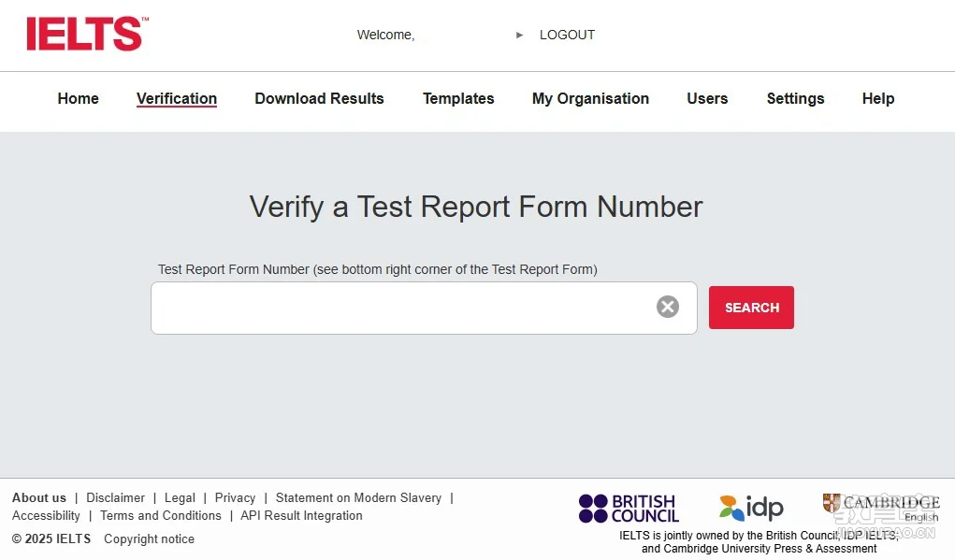Click the red SEARCH button
This screenshot has width=955, height=560.
pyautogui.click(x=752, y=308)
